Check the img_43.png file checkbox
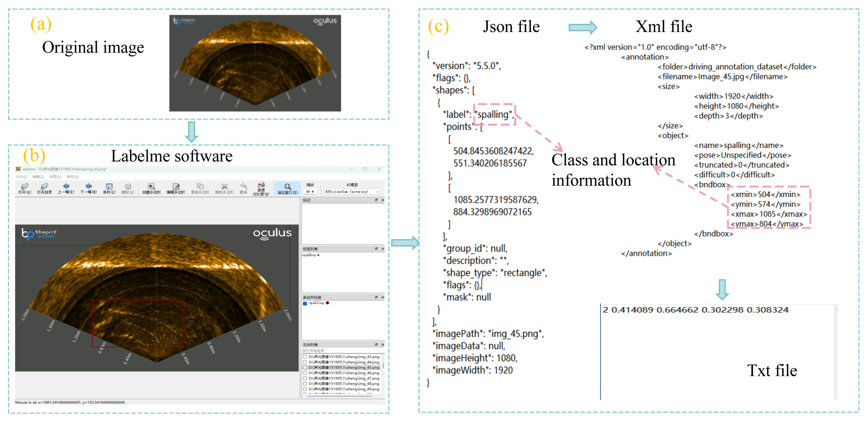The width and height of the screenshot is (868, 422). coord(305,356)
